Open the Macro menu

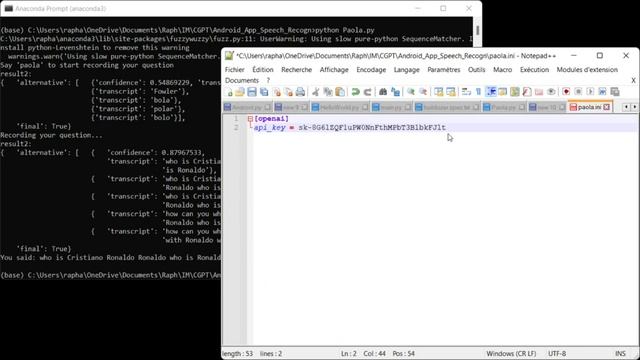(502, 70)
